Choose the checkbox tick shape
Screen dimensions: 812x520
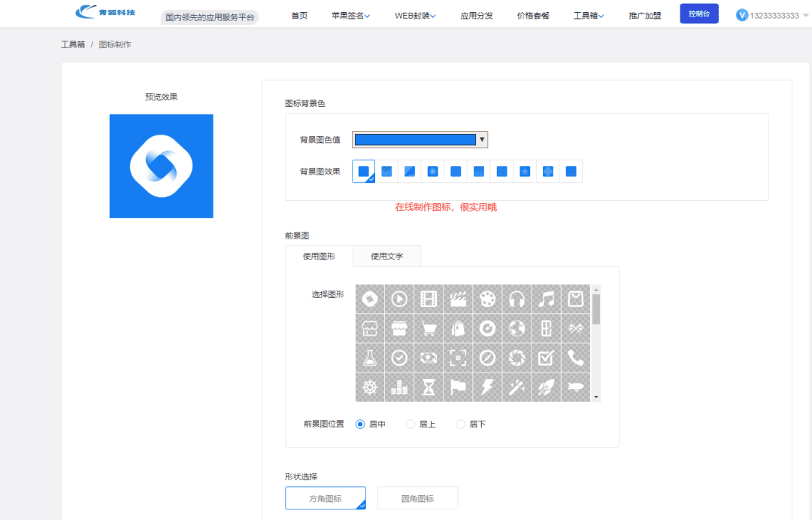pyautogui.click(x=546, y=357)
